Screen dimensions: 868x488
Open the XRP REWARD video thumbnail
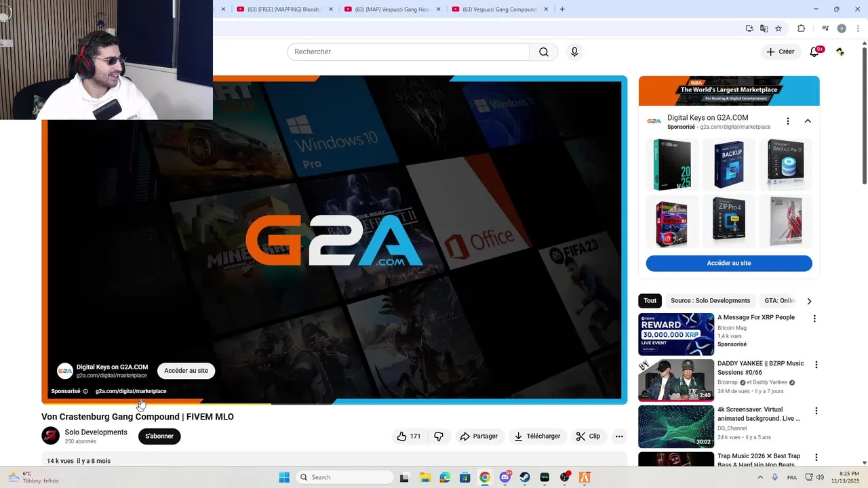[676, 334]
